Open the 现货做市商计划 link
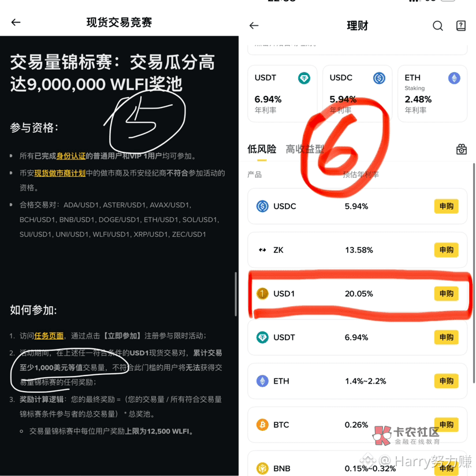Screen dimensions: 476x476 point(60,173)
